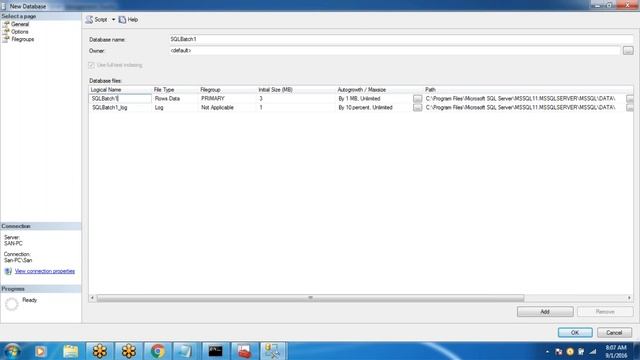The height and width of the screenshot is (360, 640).
Task: Open Google Chrome from taskbar
Action: coord(158,351)
